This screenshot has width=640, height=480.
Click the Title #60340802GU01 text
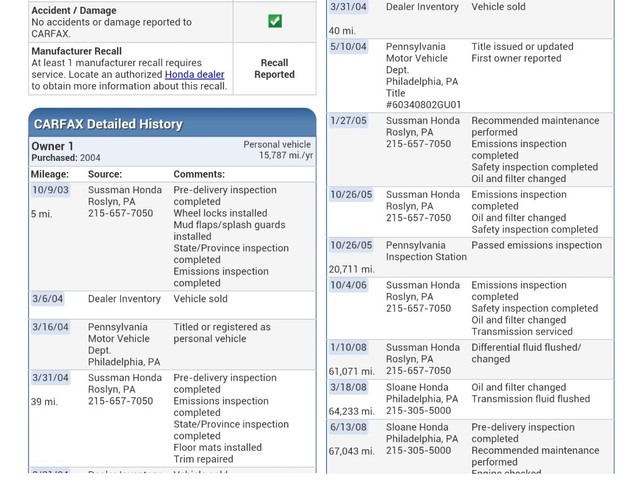coord(423,99)
